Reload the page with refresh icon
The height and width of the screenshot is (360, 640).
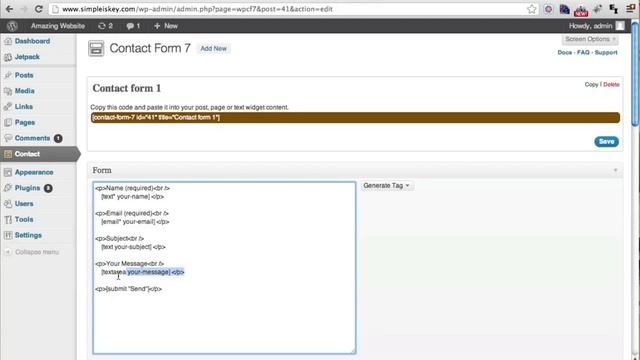tap(38, 9)
